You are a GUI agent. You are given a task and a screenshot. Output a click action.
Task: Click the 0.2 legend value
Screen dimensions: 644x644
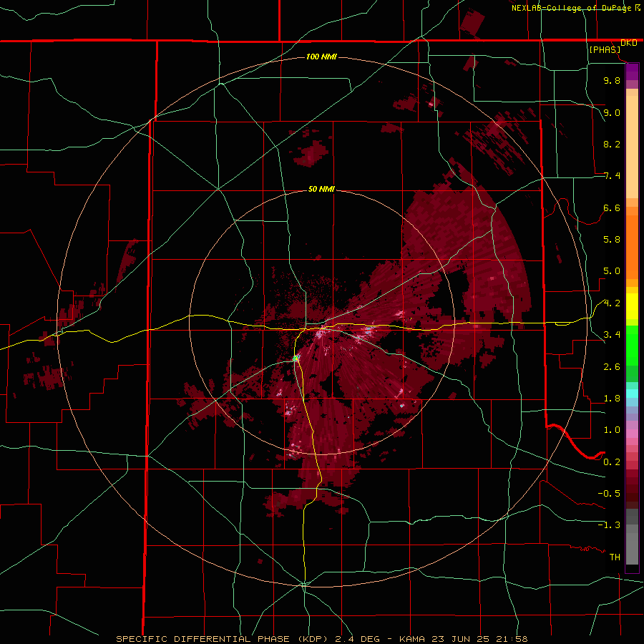[612, 462]
